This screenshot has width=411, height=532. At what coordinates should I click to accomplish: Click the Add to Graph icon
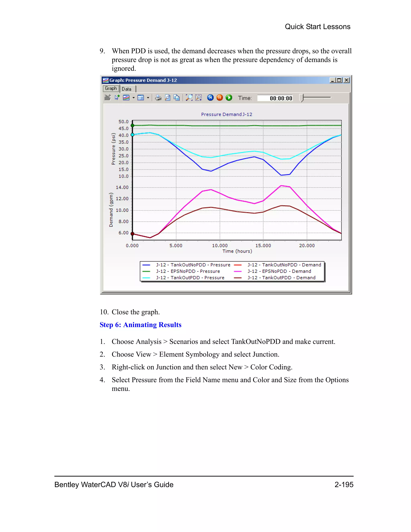(x=107, y=98)
